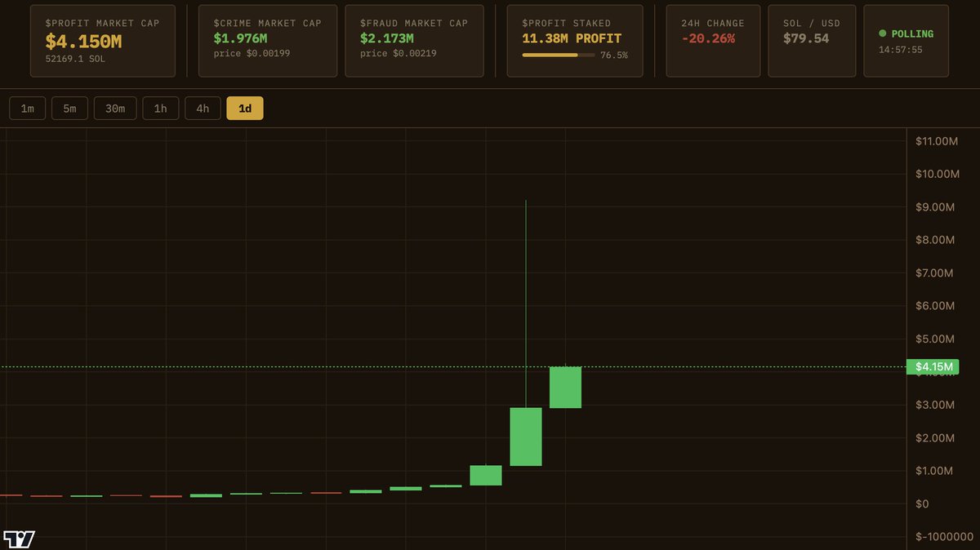Click the $4.150M market cap value
Screen dimensions: 980x550
click(x=83, y=42)
